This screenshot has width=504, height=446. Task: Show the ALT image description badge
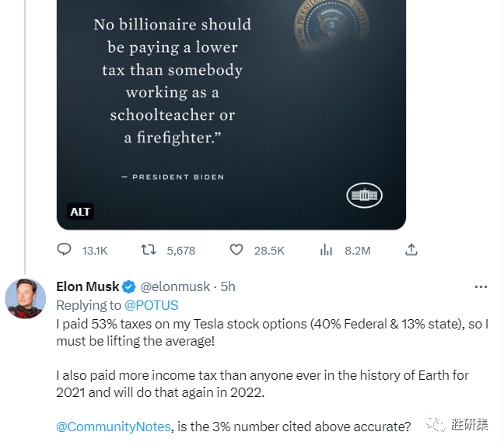tap(80, 212)
